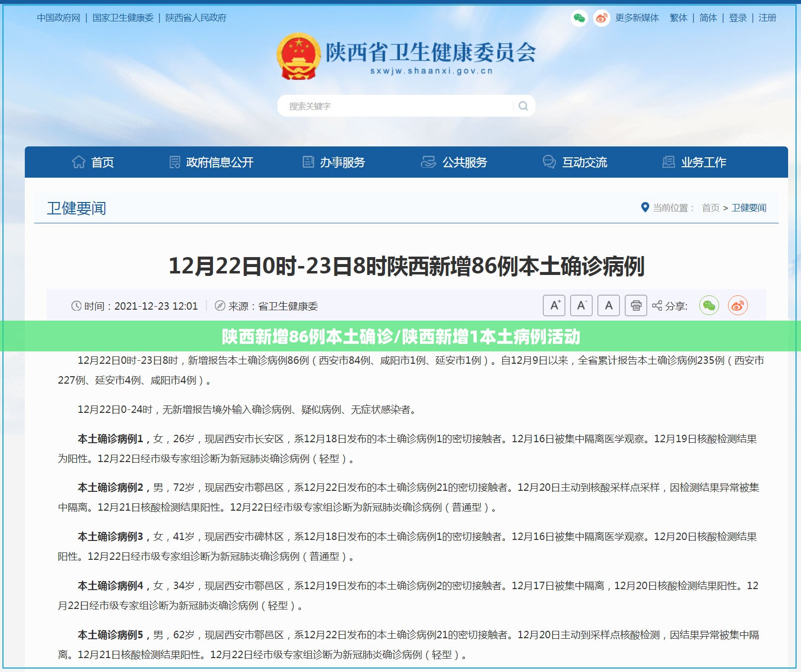Switch to 繁体 traditional Chinese
This screenshot has height=672, width=801.
(x=678, y=18)
